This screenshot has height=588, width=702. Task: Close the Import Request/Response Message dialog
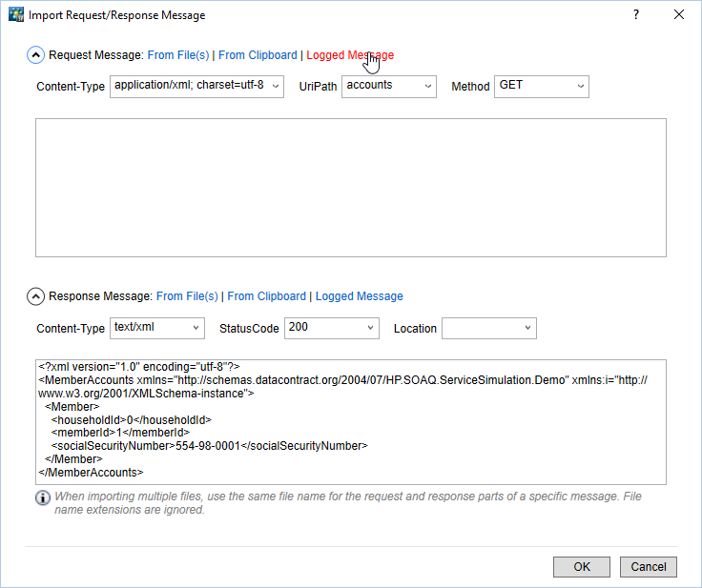point(678,15)
